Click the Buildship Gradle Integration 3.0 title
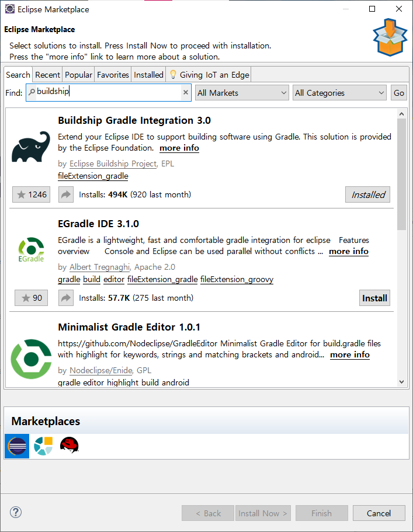 (x=134, y=120)
